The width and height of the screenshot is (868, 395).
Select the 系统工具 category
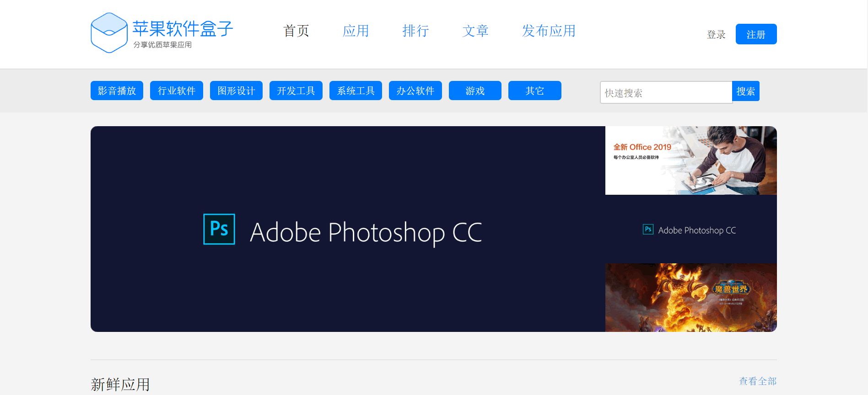356,91
